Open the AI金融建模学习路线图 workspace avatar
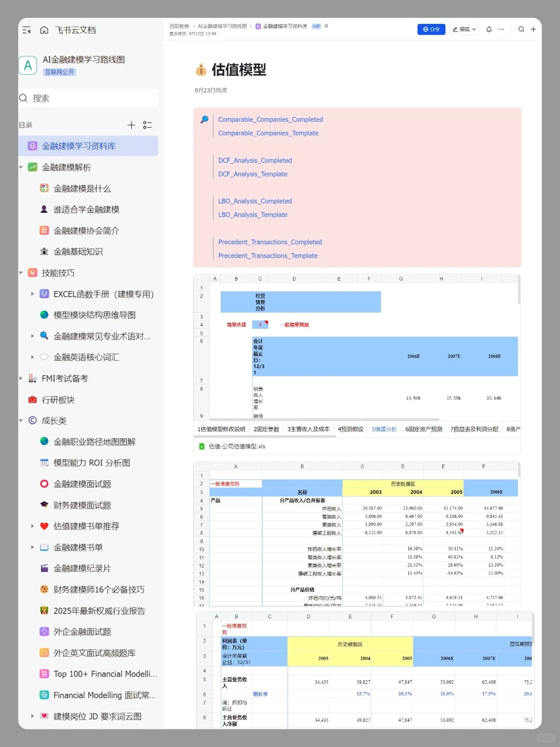560x747 pixels. coord(27,65)
